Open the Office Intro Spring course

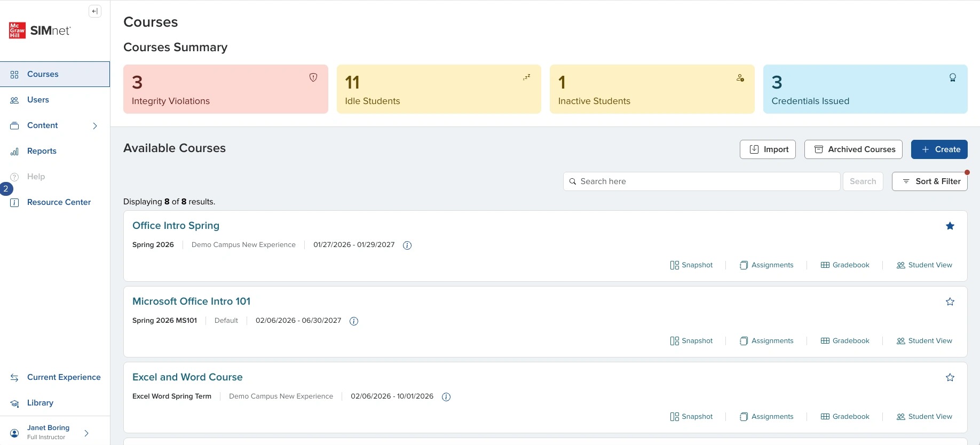point(176,226)
